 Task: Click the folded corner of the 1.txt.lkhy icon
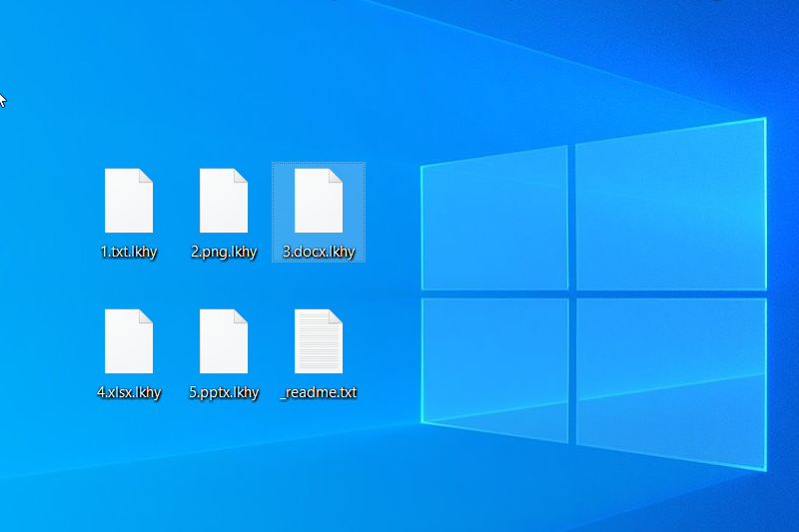click(x=147, y=176)
